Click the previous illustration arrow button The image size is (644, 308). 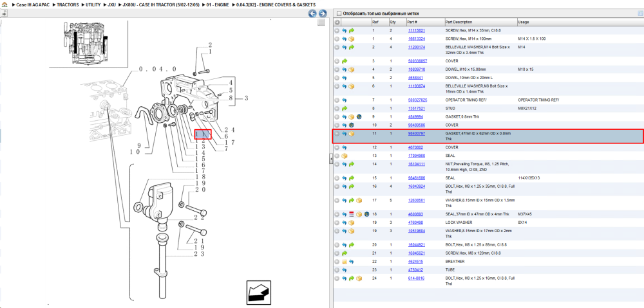click(312, 14)
